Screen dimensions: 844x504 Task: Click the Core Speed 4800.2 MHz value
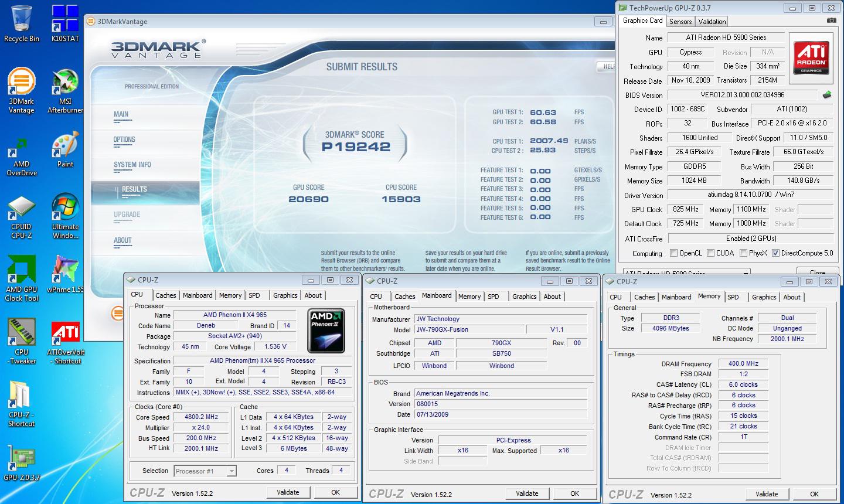(x=202, y=417)
